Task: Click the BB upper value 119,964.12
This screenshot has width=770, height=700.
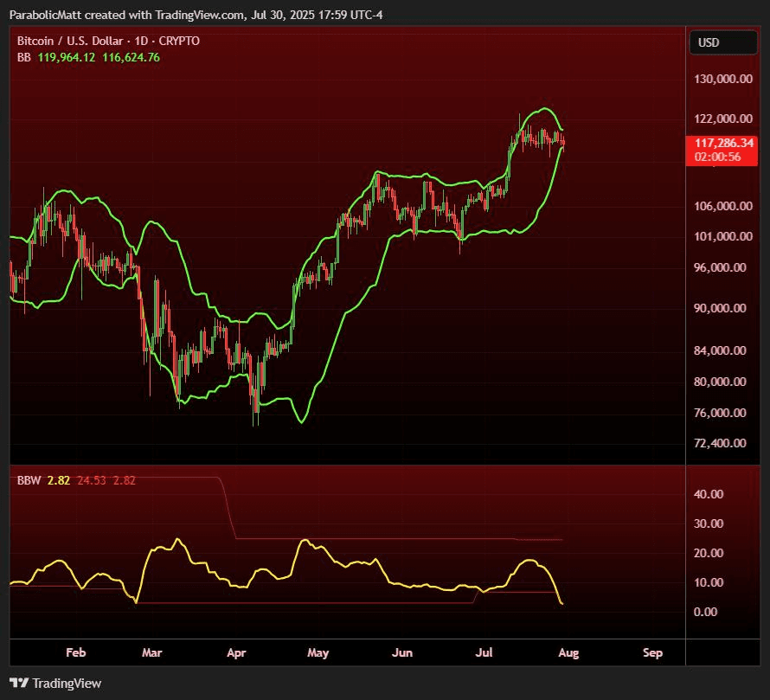Action: (67, 57)
